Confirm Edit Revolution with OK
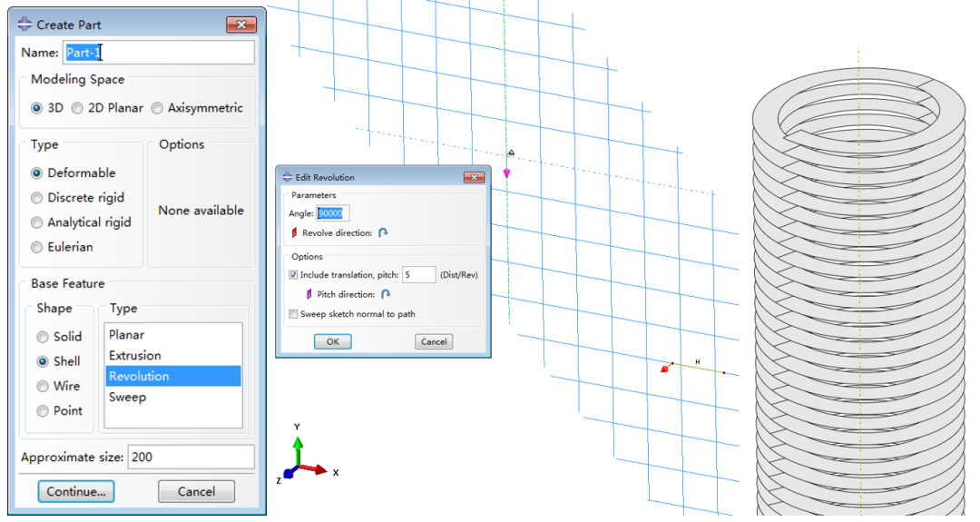Viewport: 980px width, 522px height. [332, 341]
